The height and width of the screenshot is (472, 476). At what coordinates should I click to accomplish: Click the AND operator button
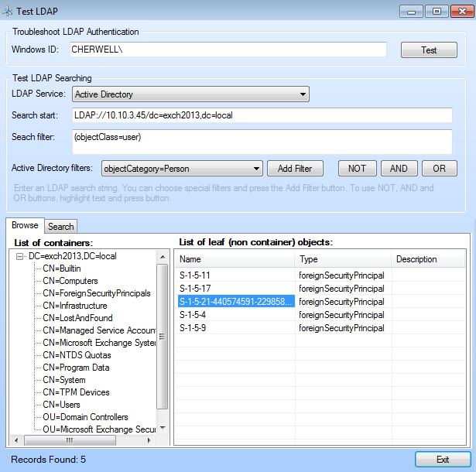[x=399, y=168]
